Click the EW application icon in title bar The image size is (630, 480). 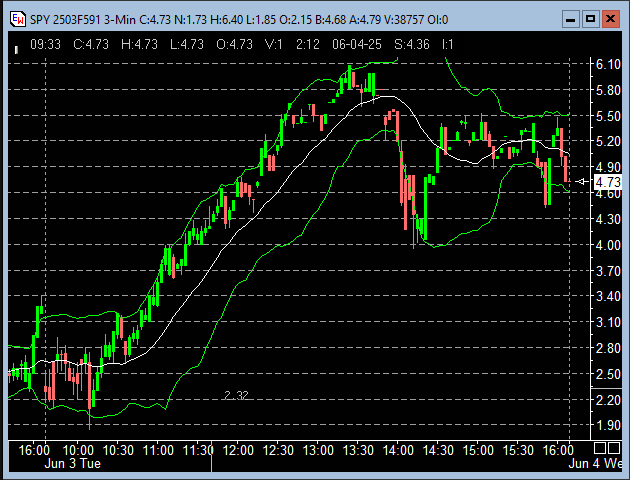[18, 19]
